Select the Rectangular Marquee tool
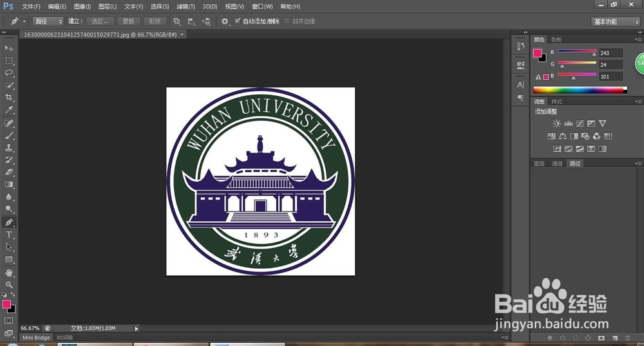Image resolution: width=644 pixels, height=346 pixels. (x=8, y=60)
